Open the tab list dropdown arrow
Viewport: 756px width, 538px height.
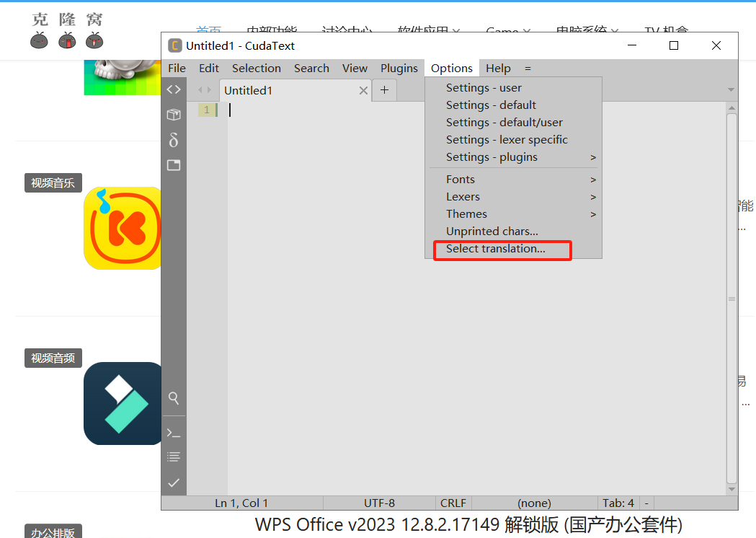click(x=731, y=89)
